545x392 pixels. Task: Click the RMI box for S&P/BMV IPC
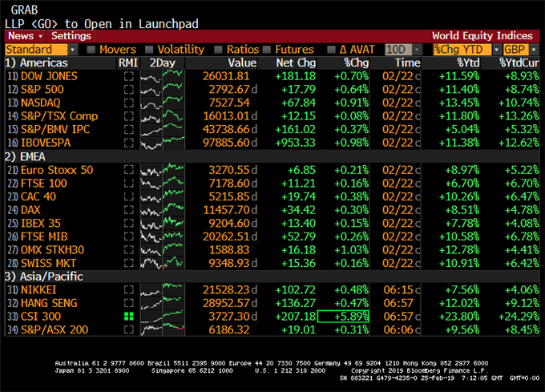pos(129,130)
